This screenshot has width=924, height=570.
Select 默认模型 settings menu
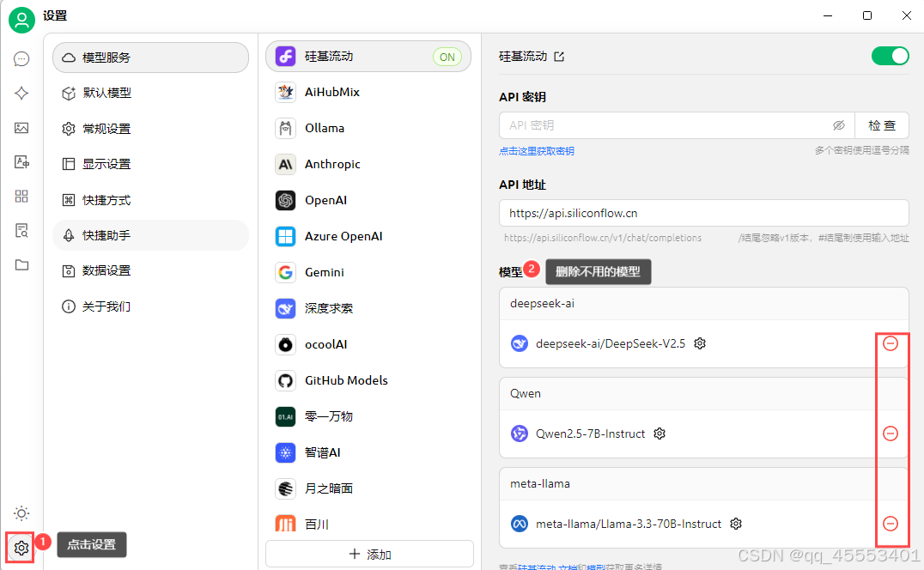151,93
